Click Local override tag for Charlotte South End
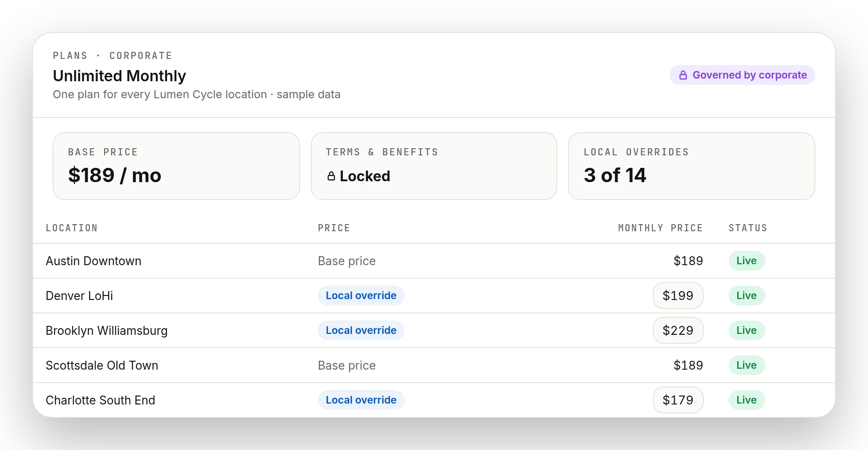The width and height of the screenshot is (868, 450). pos(361,400)
